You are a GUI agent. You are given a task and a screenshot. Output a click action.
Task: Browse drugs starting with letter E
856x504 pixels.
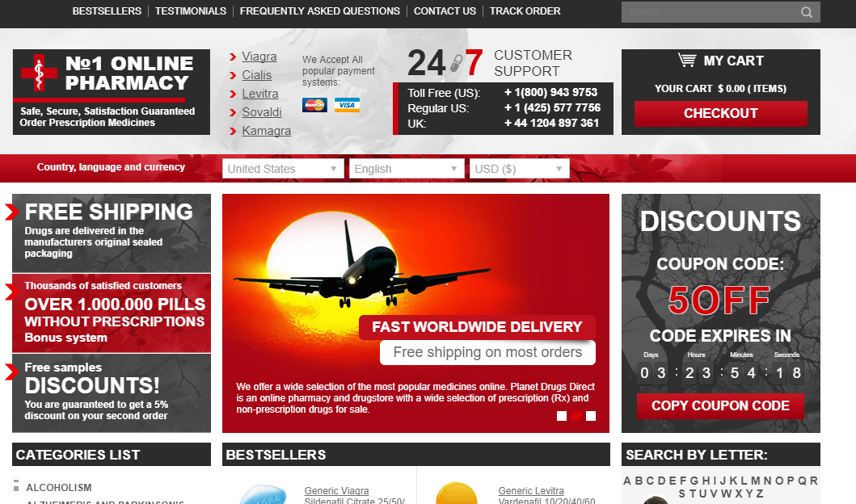coord(673,481)
